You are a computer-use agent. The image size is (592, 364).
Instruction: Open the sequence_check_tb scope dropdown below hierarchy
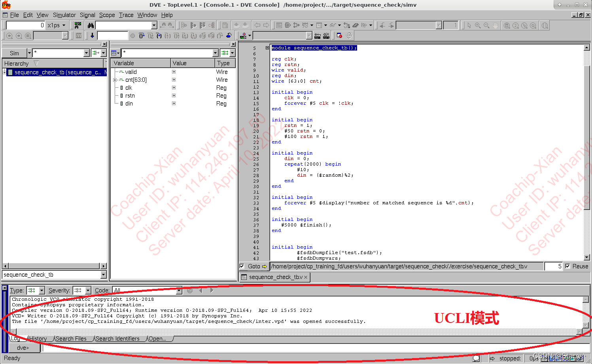click(104, 275)
